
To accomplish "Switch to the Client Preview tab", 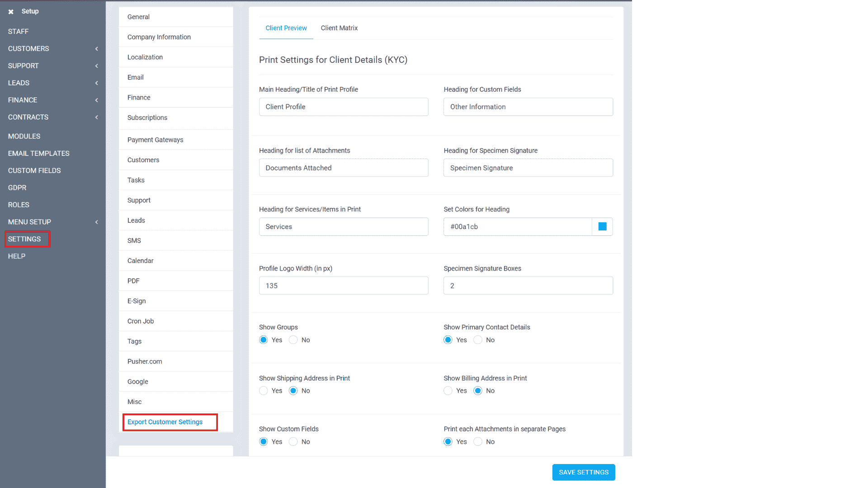I will point(286,28).
